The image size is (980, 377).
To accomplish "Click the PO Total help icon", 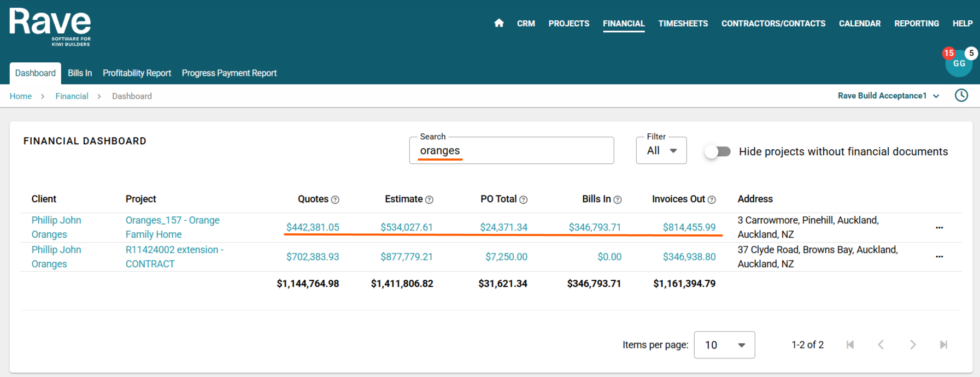I will click(524, 200).
